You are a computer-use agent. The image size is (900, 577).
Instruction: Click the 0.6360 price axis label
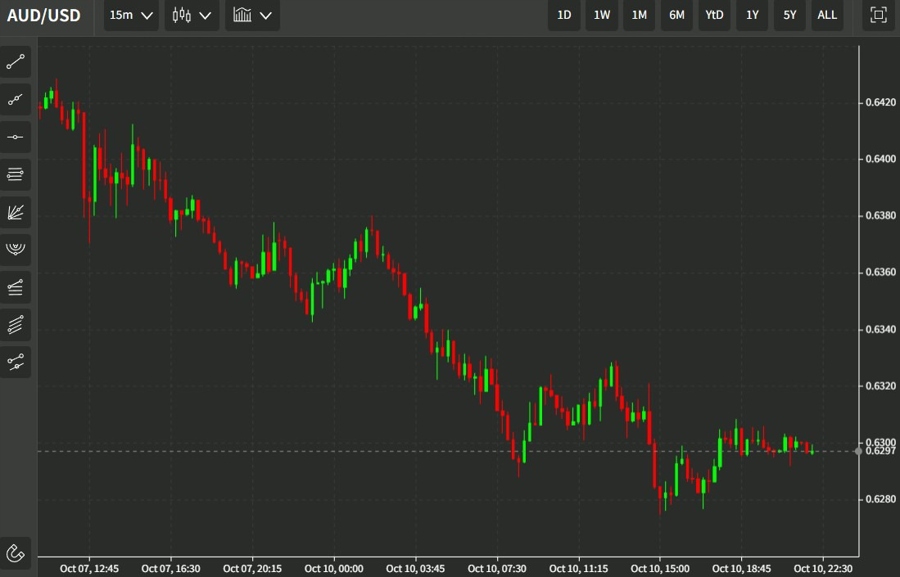pyautogui.click(x=880, y=272)
